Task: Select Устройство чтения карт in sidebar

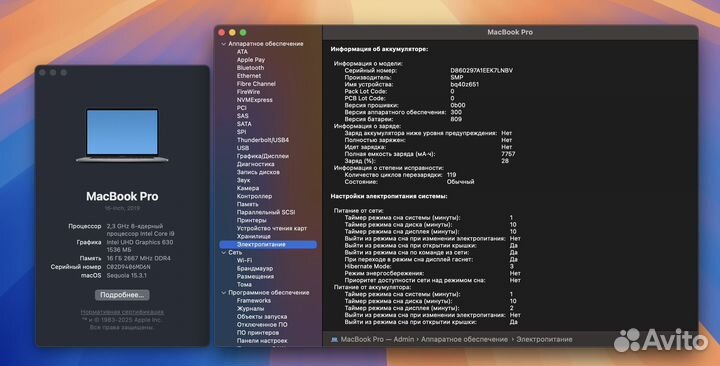Action: [x=272, y=228]
